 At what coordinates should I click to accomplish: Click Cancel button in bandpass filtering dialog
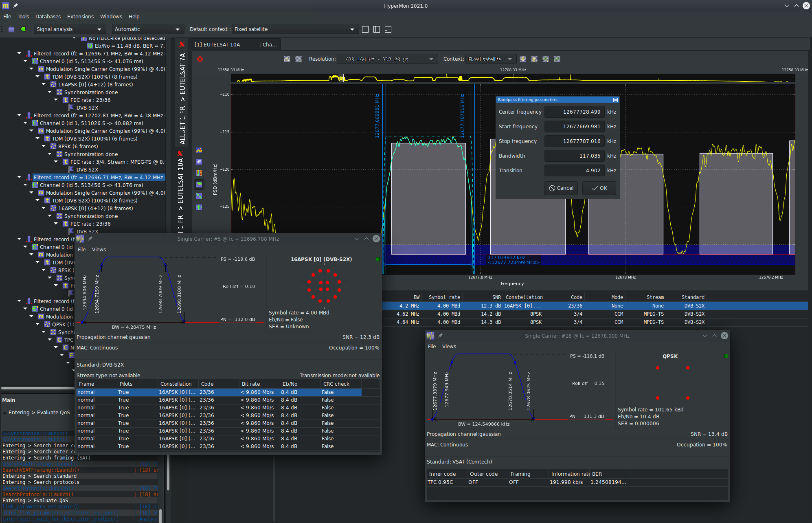pos(561,188)
